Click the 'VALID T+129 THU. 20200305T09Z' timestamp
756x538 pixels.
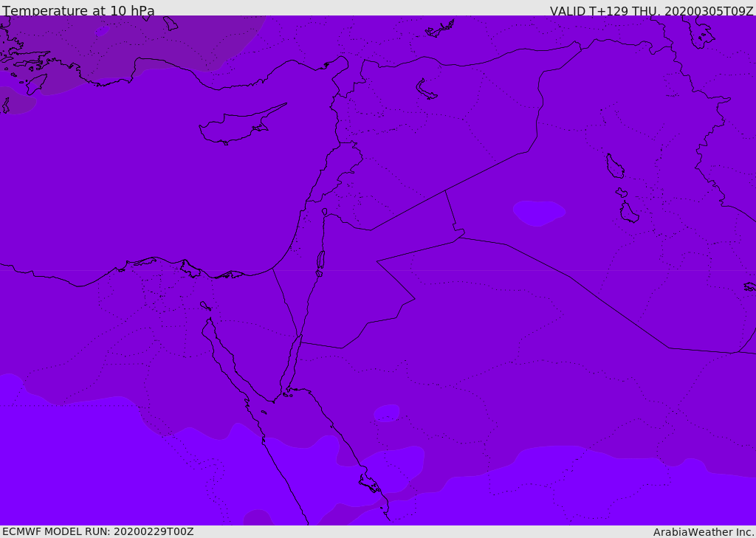[x=651, y=10]
